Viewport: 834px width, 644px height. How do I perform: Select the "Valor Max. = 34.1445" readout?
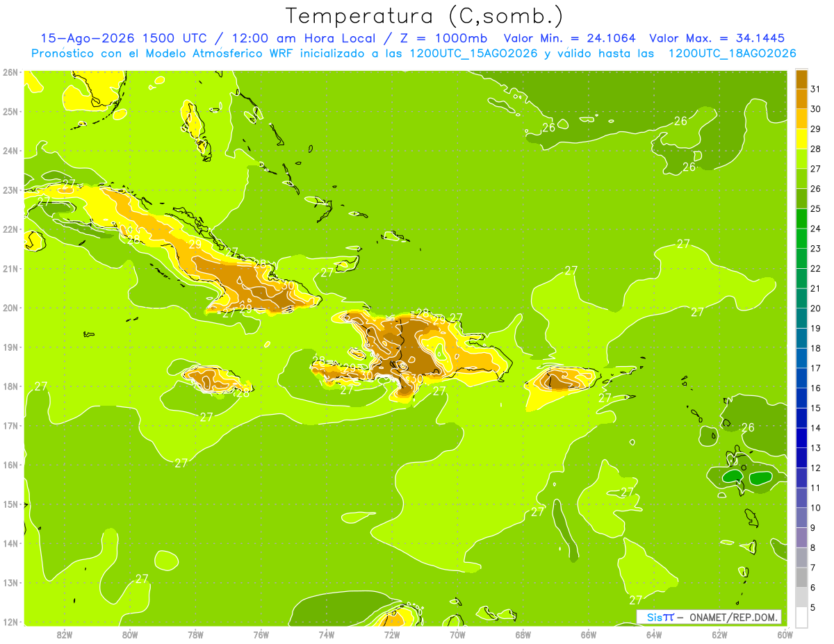click(x=717, y=38)
